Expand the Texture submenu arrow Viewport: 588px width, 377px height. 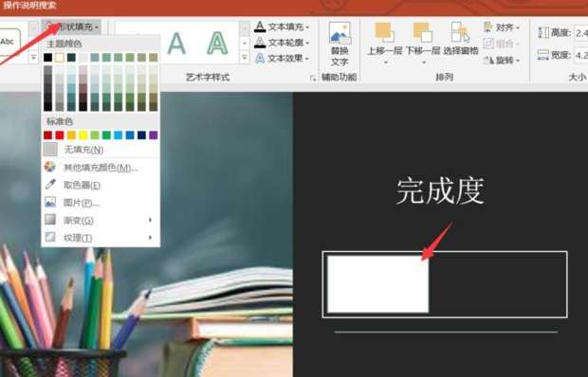151,238
